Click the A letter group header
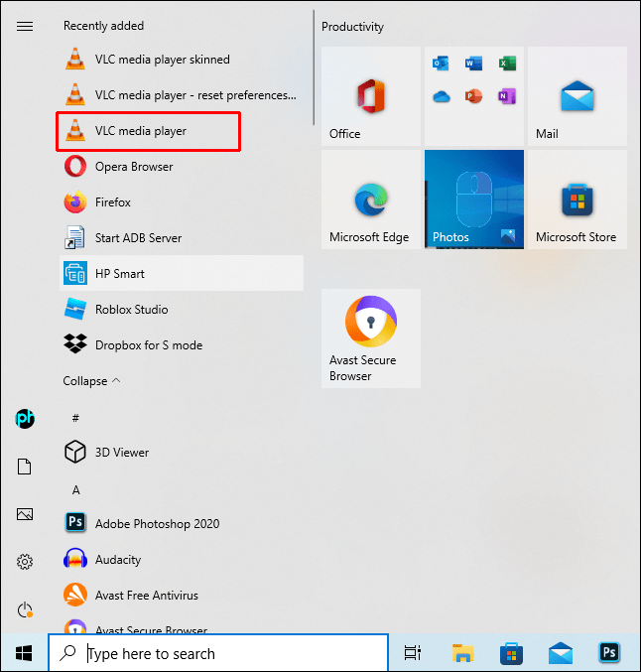Viewport: 641px width, 672px height. pos(75,490)
